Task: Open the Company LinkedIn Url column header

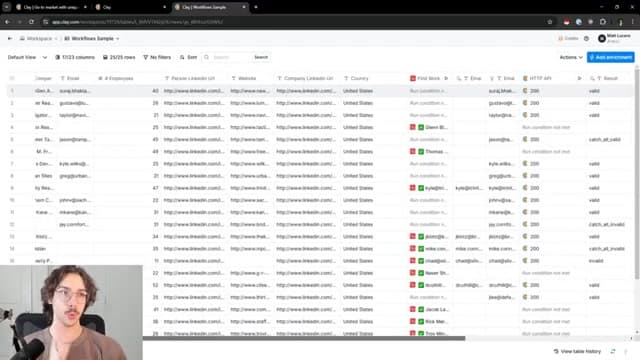Action: tap(305, 78)
